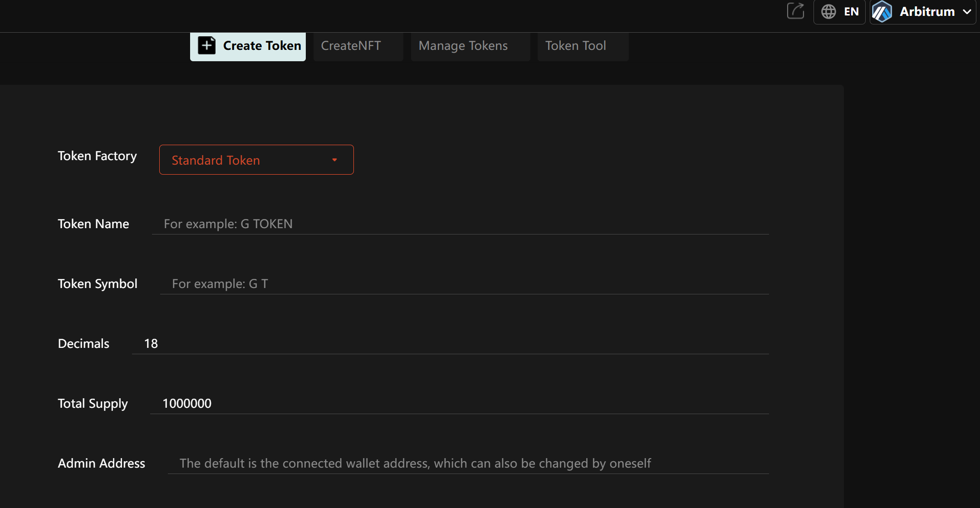Image resolution: width=980 pixels, height=508 pixels.
Task: Click the globe language icon
Action: (x=828, y=11)
